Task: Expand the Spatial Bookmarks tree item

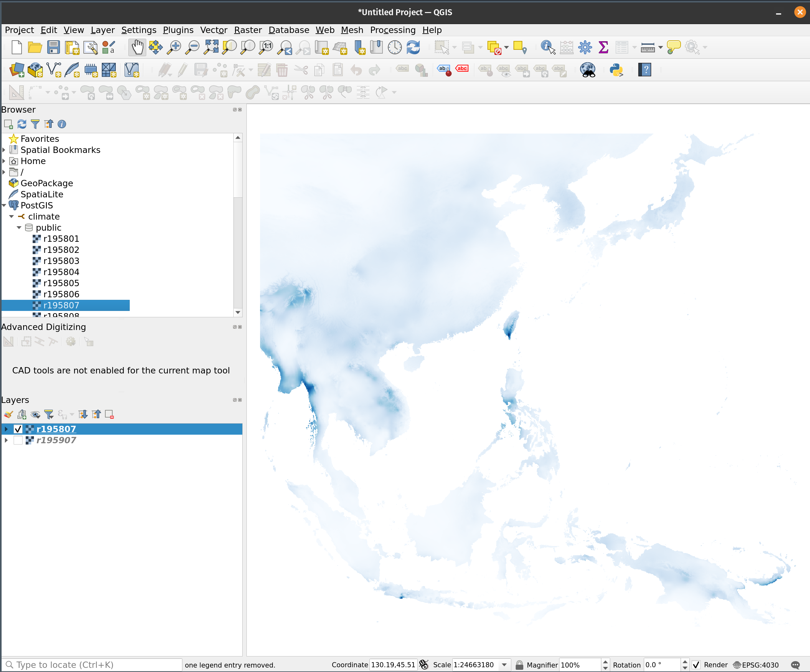Action: pyautogui.click(x=4, y=150)
